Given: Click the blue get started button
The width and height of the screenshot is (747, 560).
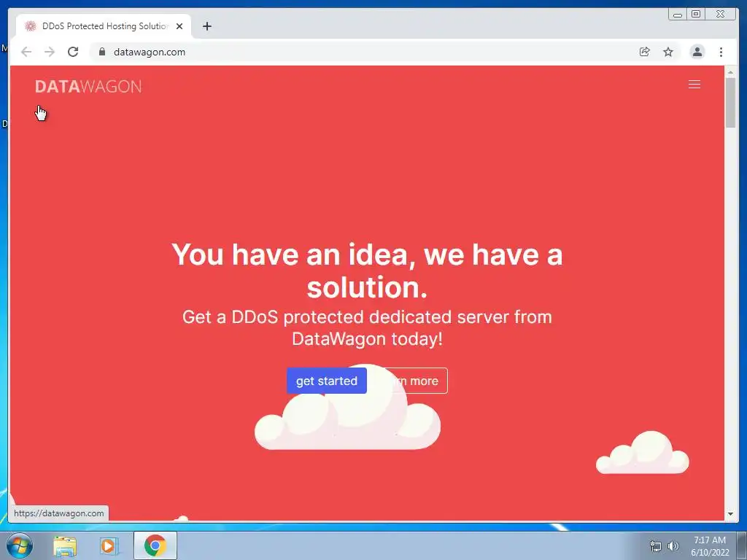Looking at the screenshot, I should pos(327,381).
